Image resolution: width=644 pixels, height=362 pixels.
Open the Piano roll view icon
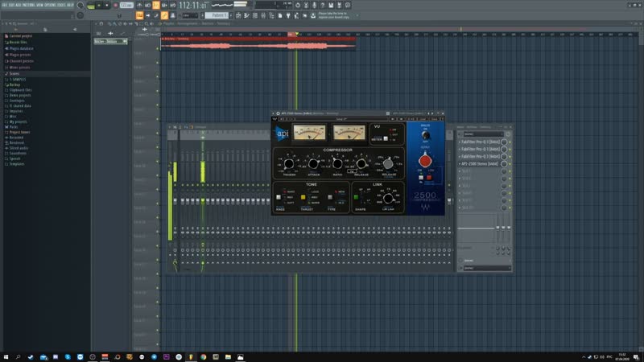point(246,15)
